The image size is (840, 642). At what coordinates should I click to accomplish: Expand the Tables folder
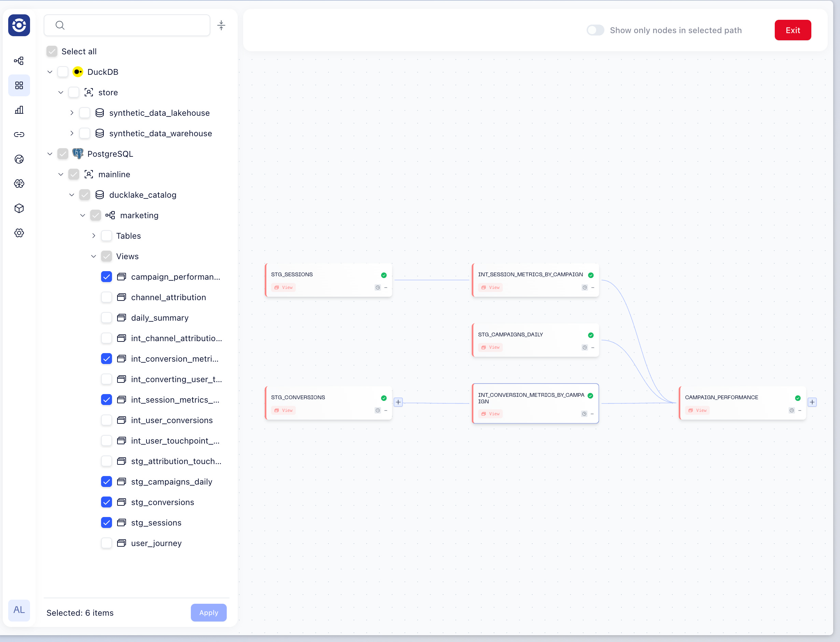coord(93,236)
